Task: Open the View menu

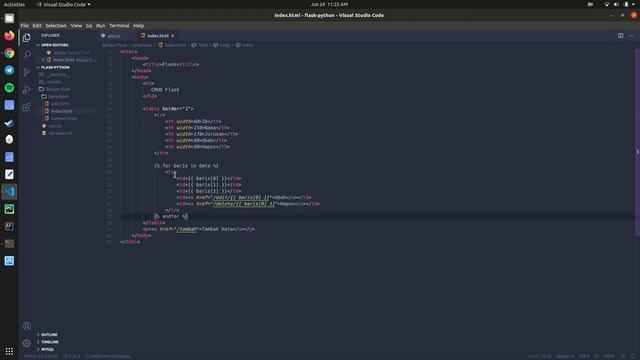Action: pyautogui.click(x=76, y=25)
